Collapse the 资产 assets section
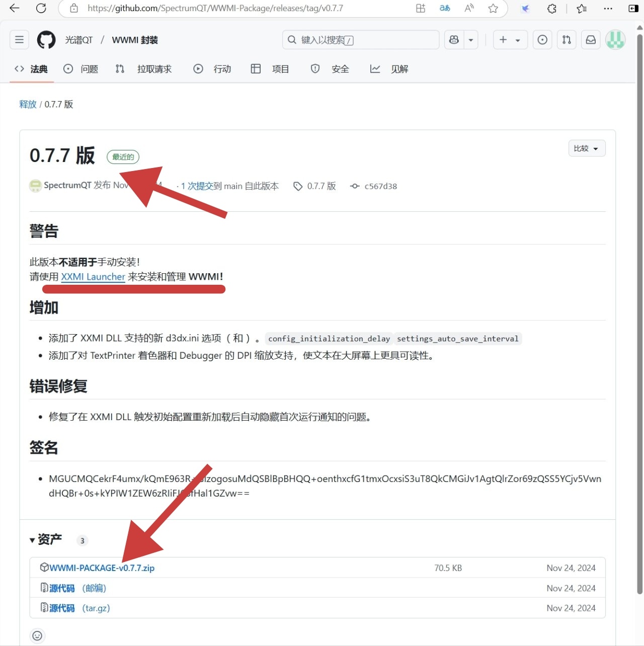 click(x=46, y=539)
